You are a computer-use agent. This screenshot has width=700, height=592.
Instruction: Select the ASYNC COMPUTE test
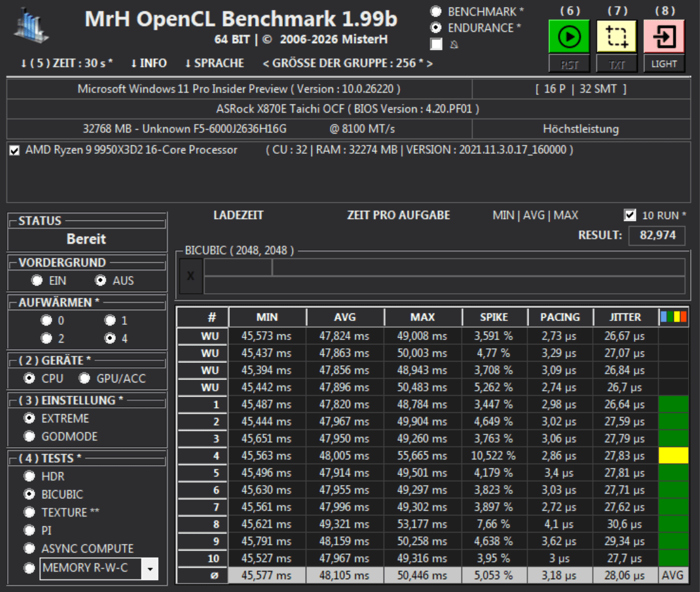point(30,548)
